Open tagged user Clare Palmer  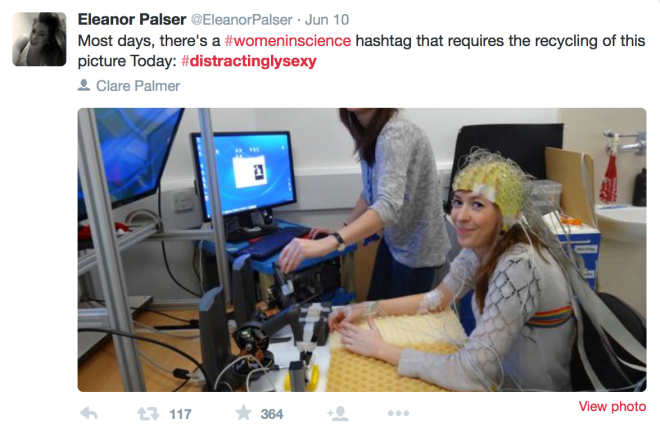[x=138, y=86]
